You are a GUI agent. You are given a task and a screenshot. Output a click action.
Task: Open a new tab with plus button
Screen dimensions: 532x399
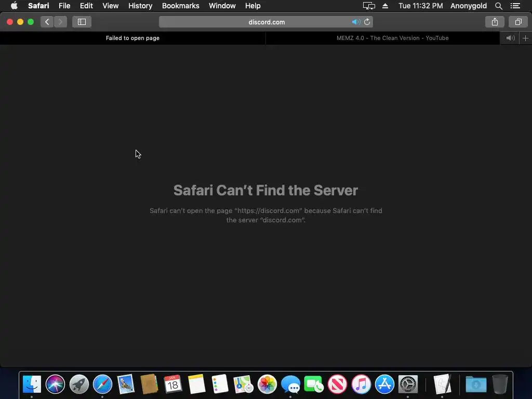(525, 38)
